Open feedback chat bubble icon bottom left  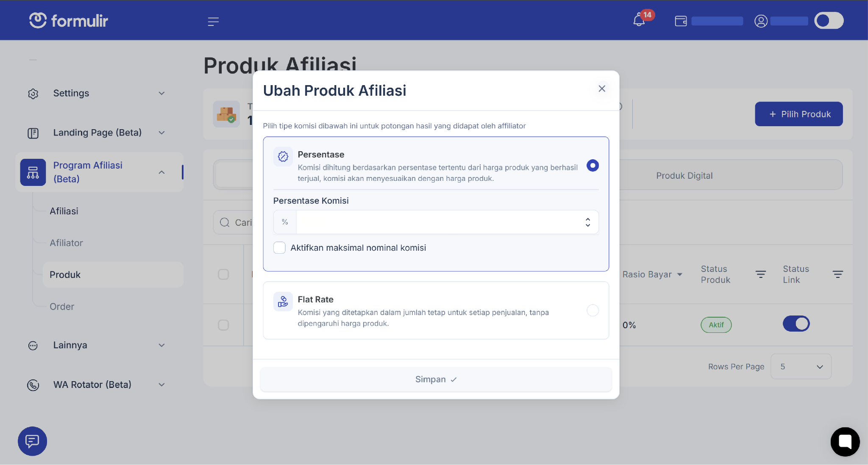(32, 441)
